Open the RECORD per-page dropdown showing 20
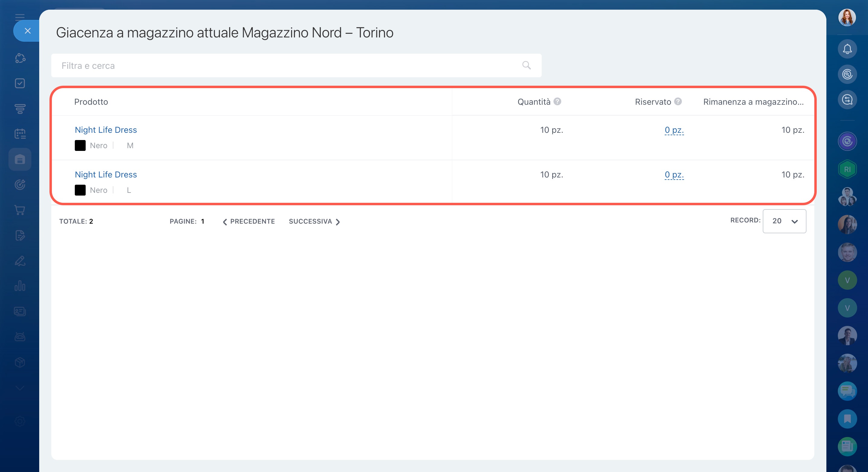Image resolution: width=868 pixels, height=472 pixels. pyautogui.click(x=784, y=221)
